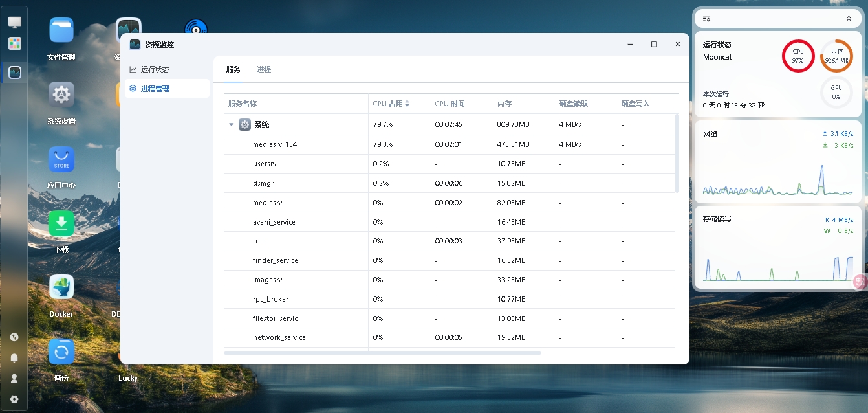This screenshot has width=868, height=413.
Task: Collapse the widget panel with double chevron
Action: (x=849, y=19)
